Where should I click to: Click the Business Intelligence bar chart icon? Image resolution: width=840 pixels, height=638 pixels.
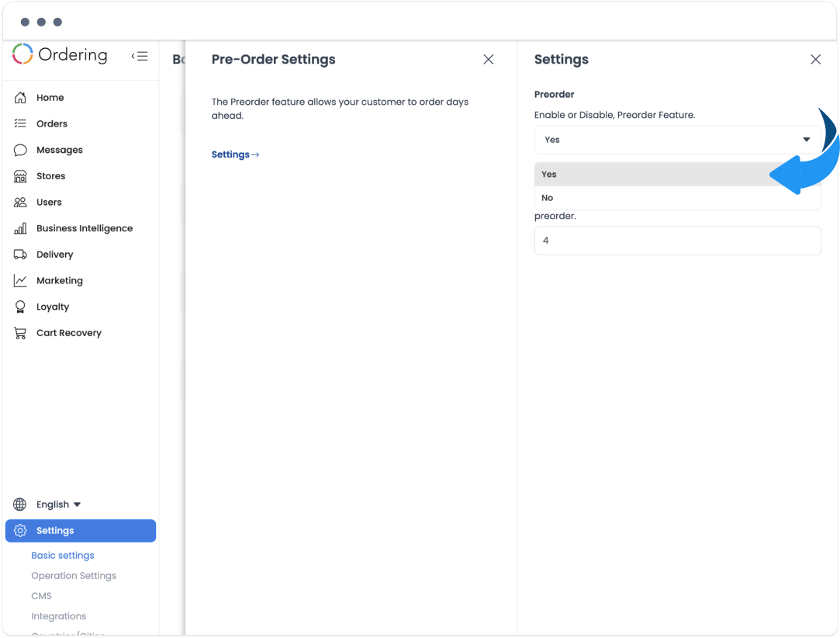click(x=20, y=228)
